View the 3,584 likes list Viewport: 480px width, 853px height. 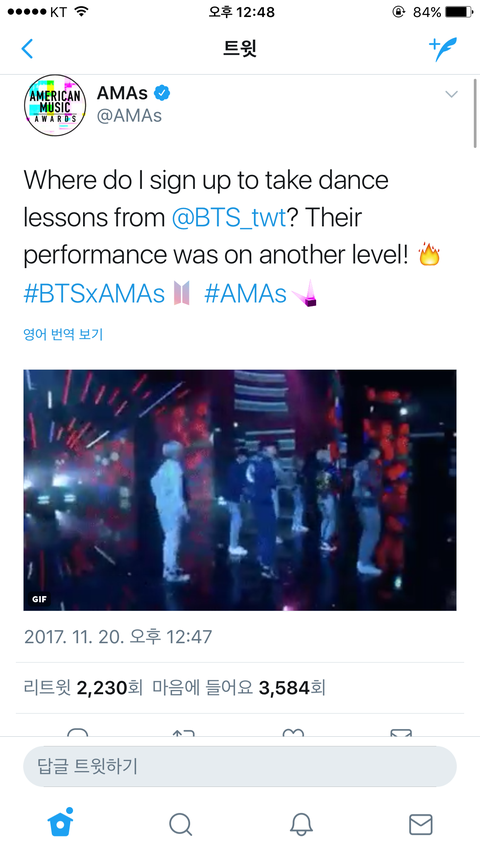click(239, 688)
